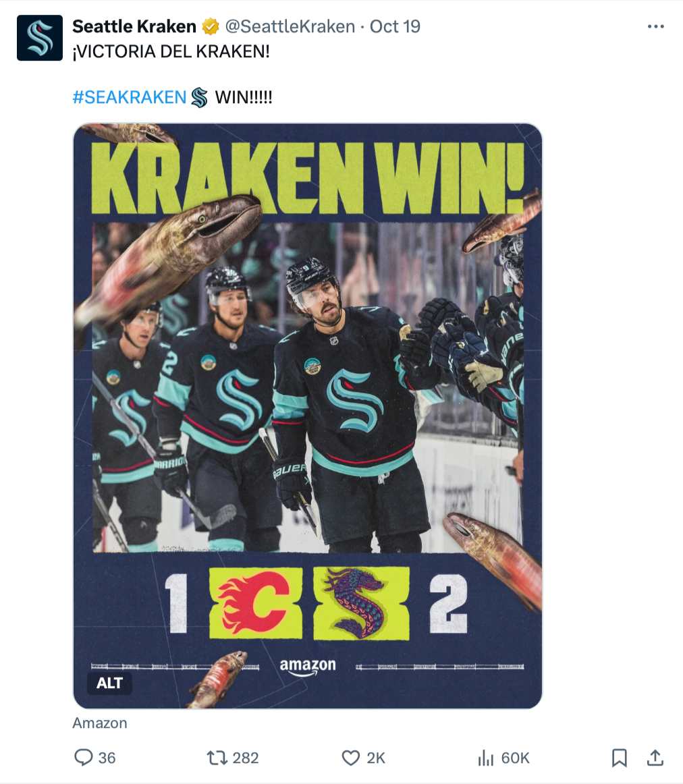This screenshot has height=784, width=683.
Task: Open the @SeattleKraken handle
Action: 290,26
